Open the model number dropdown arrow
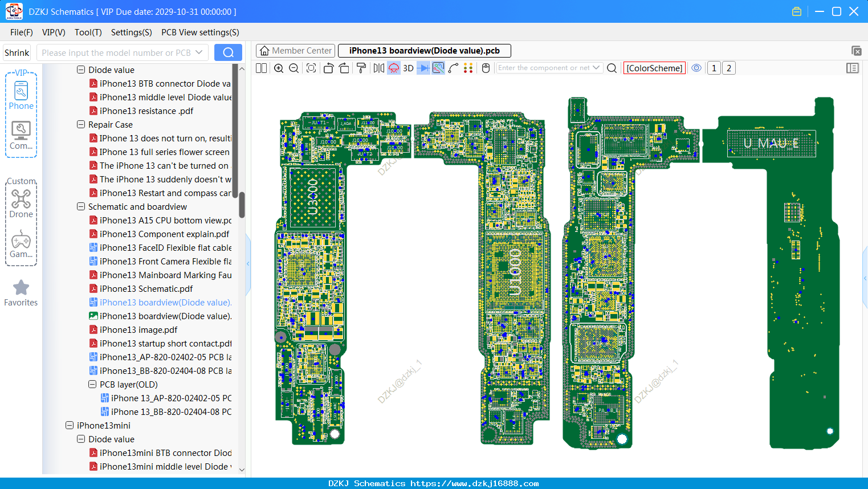868x489 pixels. coord(199,52)
